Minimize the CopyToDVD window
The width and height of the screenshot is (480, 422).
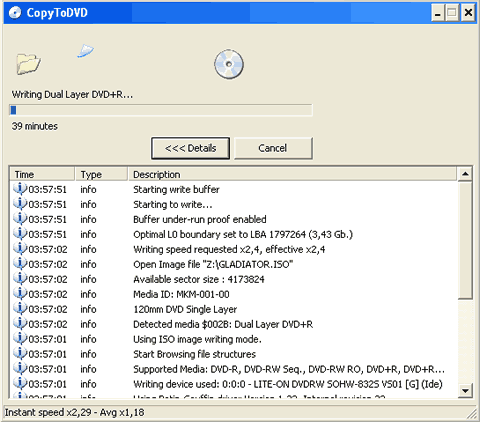click(438, 13)
